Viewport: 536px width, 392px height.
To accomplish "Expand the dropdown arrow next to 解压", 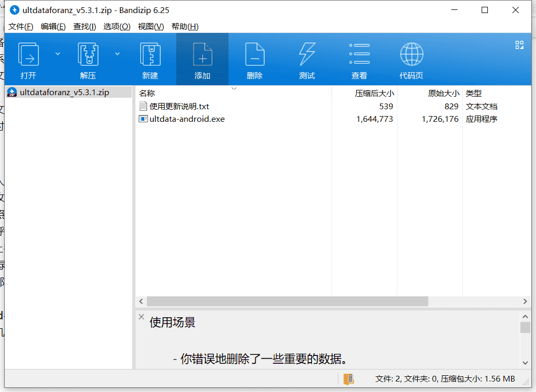I will (x=117, y=54).
